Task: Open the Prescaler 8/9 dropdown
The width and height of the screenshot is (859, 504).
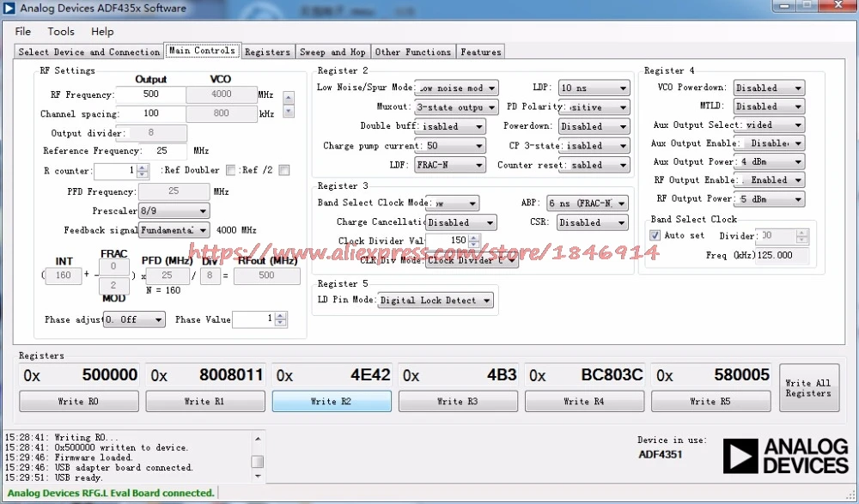Action: pos(174,211)
